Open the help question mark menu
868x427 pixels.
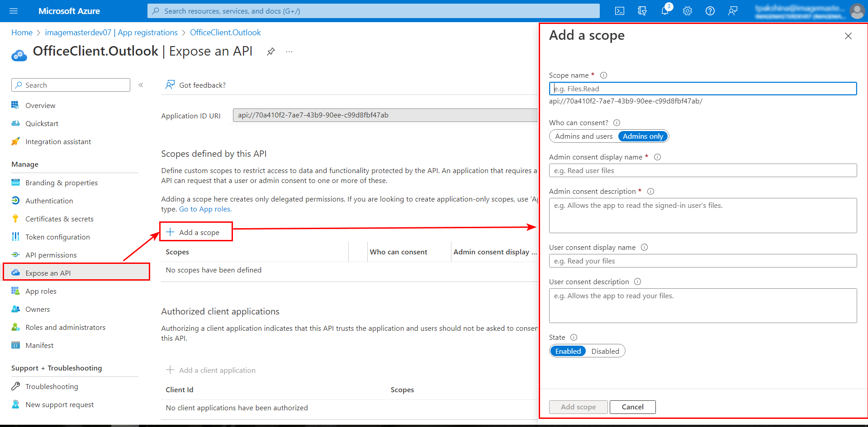coord(710,11)
